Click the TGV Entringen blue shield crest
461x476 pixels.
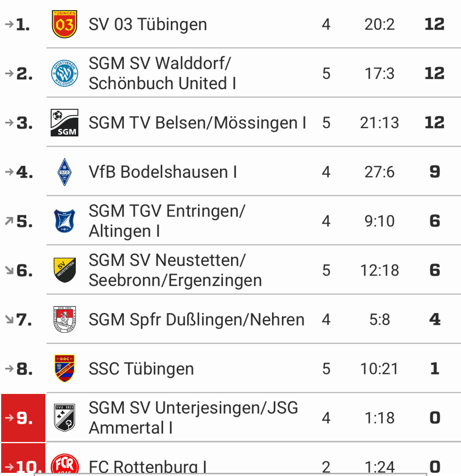click(65, 221)
